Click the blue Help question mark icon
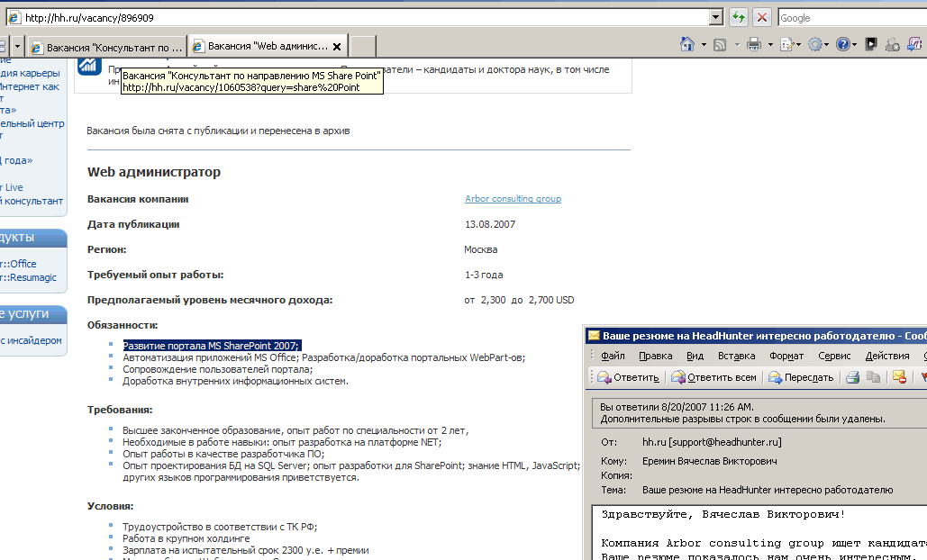The width and height of the screenshot is (927, 560). point(843,44)
